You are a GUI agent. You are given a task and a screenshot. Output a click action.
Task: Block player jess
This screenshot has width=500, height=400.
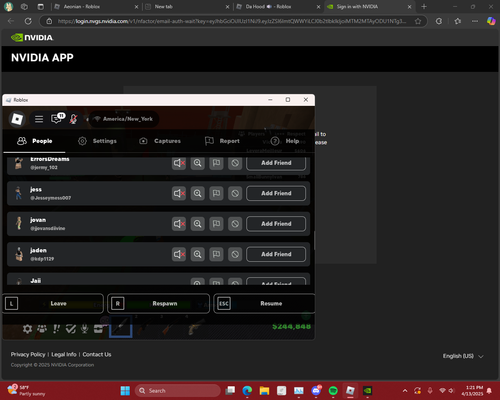click(x=235, y=193)
